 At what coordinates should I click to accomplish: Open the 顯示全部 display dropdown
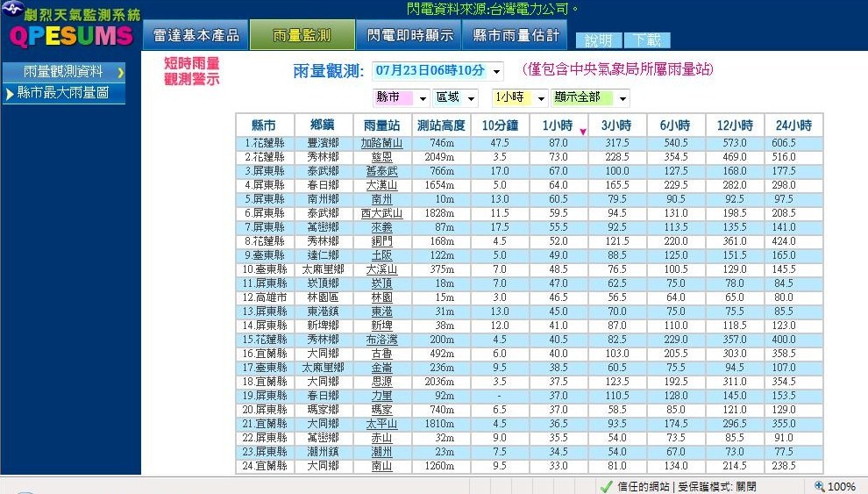point(622,97)
